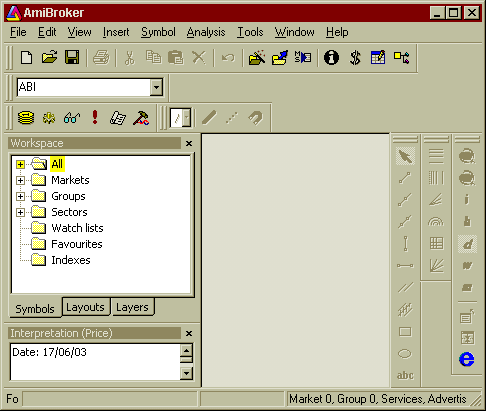Click the hammer indicator builder icon
This screenshot has width=486, height=411.
141,118
